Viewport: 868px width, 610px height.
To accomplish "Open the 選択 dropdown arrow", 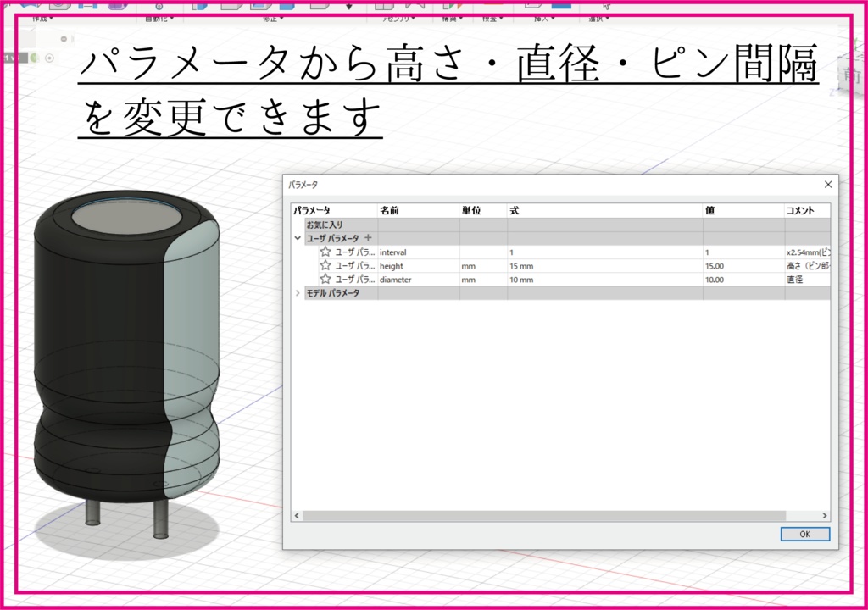I will pos(609,19).
